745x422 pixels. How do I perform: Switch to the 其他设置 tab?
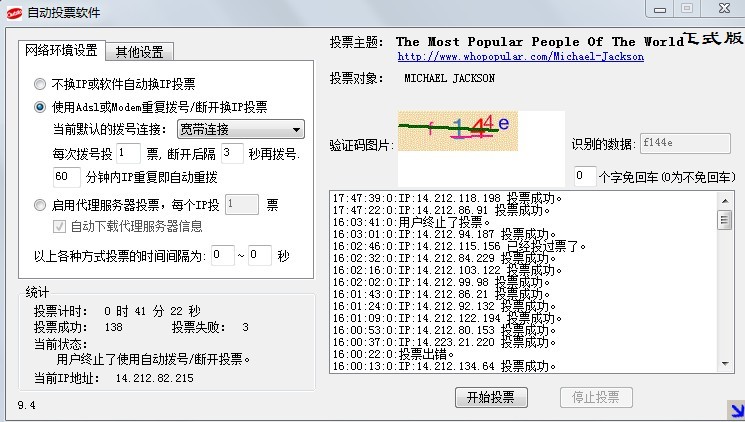pos(140,51)
